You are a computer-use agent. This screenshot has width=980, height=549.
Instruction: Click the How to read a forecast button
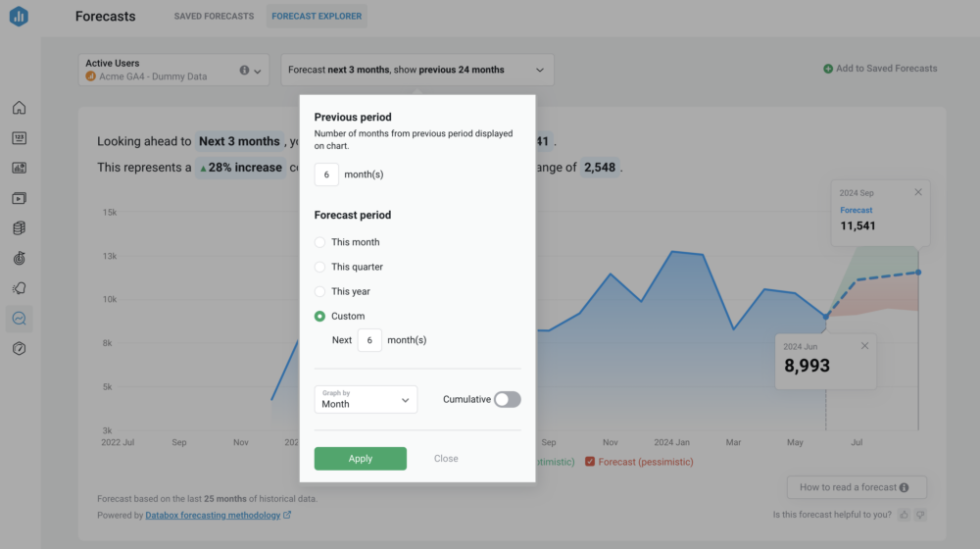pos(857,487)
